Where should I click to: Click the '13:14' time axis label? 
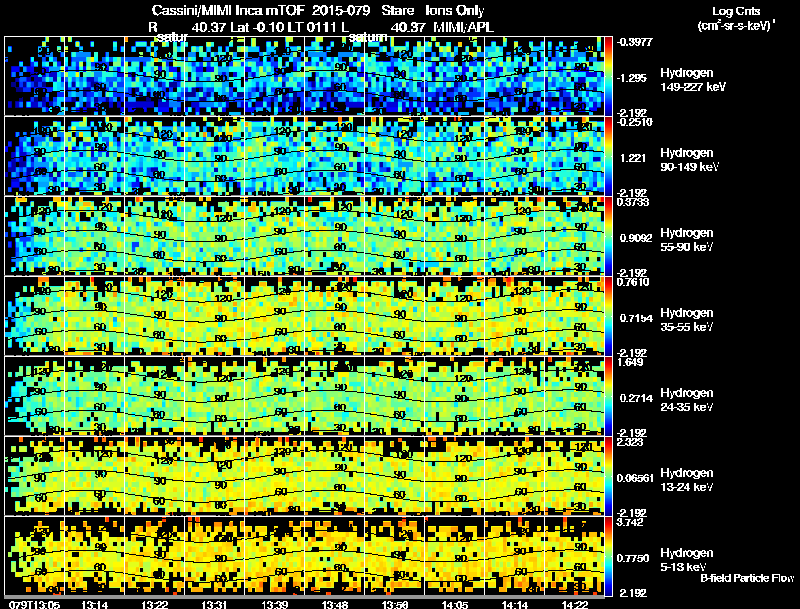[94, 604]
